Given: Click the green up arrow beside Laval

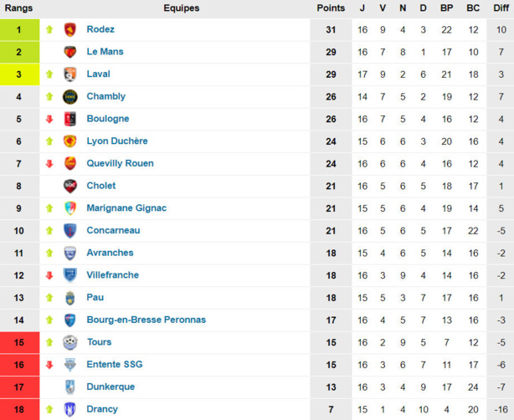Looking at the screenshot, I should coord(49,74).
